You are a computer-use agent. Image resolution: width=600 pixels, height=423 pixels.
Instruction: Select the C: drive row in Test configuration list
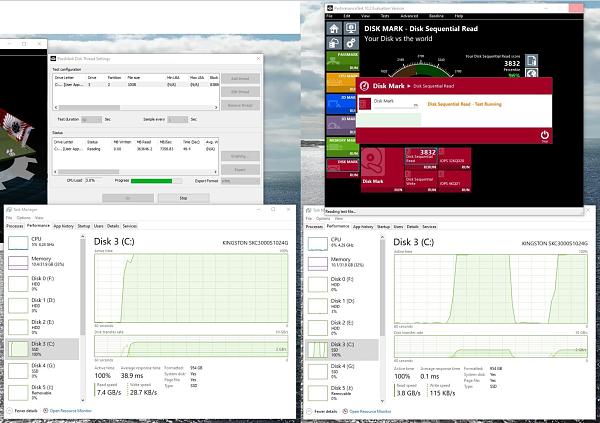tap(136, 85)
